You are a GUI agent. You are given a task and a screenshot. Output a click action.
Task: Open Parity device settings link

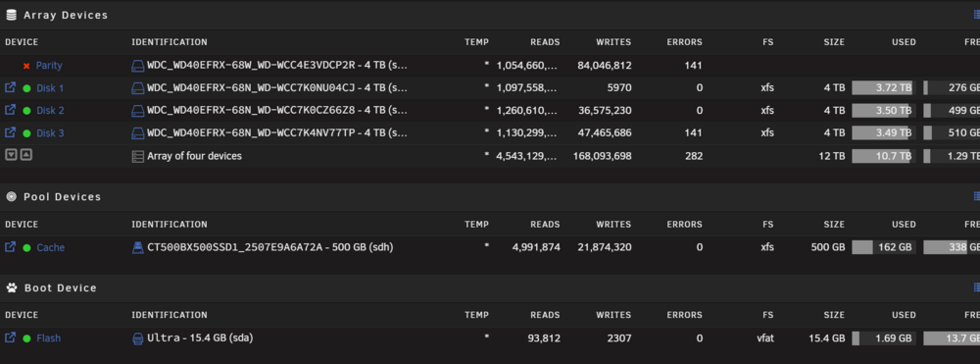tap(49, 65)
